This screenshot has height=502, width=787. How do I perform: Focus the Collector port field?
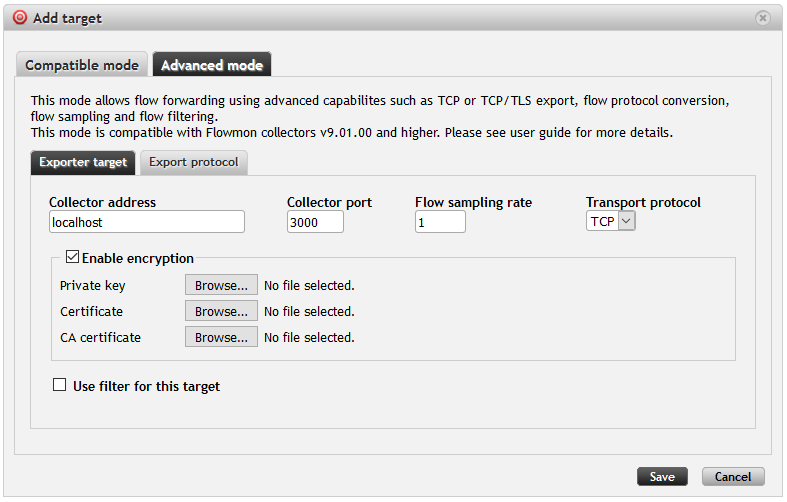point(315,222)
